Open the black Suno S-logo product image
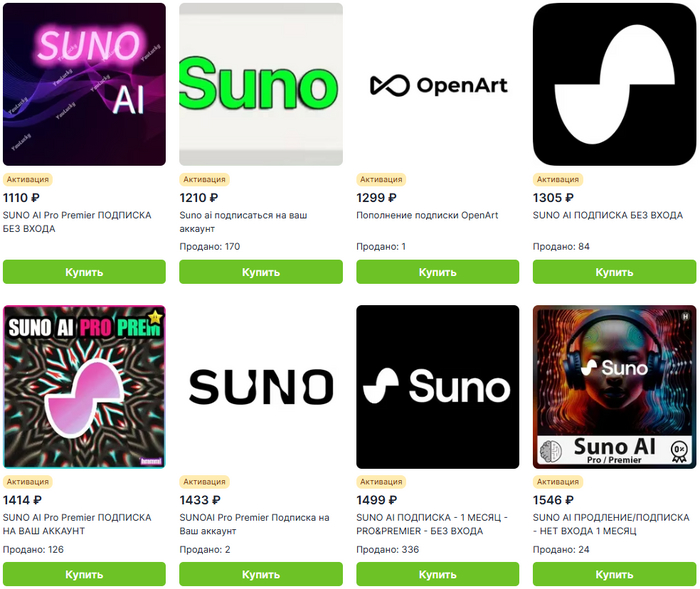 coord(614,84)
